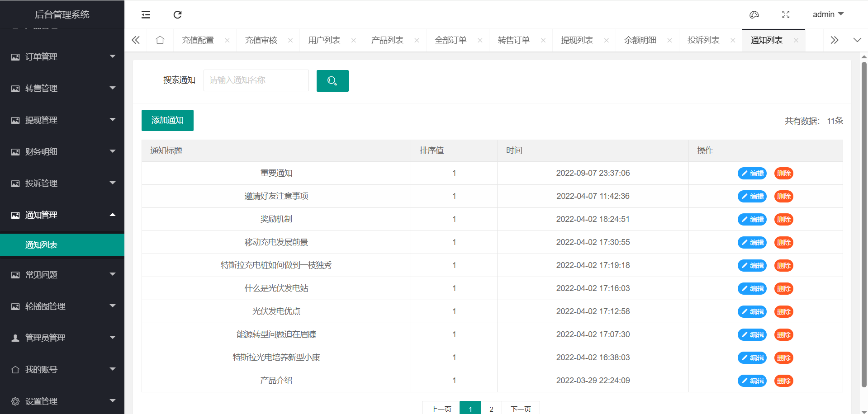Viewport: 868px width, 414px height.
Task: Click the home tab icon
Action: point(160,40)
